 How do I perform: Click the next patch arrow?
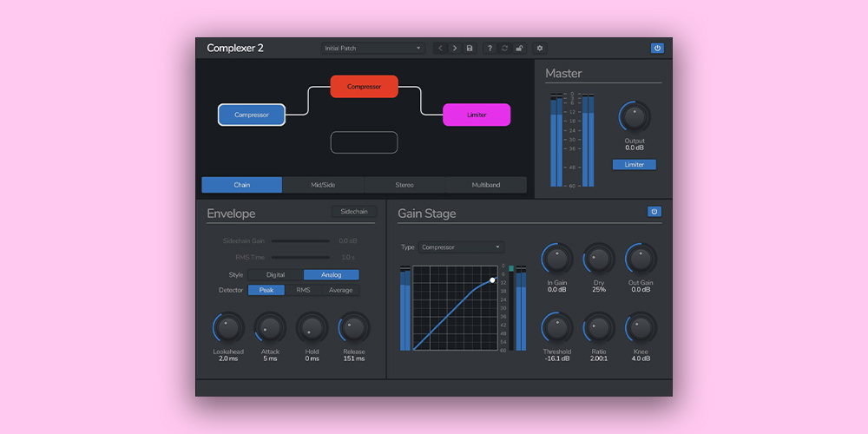(454, 49)
